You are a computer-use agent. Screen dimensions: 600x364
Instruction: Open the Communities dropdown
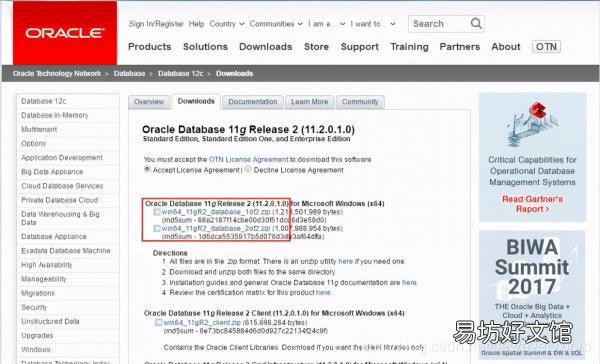click(276, 24)
